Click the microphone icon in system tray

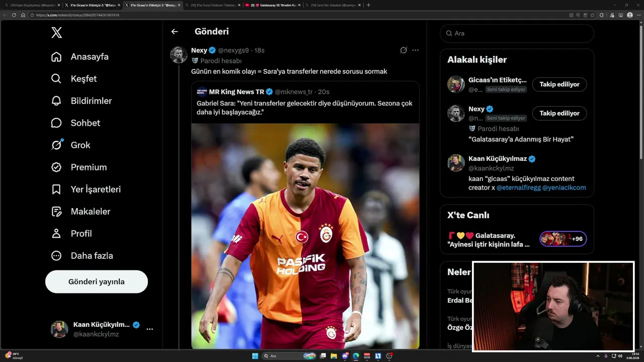(606, 356)
